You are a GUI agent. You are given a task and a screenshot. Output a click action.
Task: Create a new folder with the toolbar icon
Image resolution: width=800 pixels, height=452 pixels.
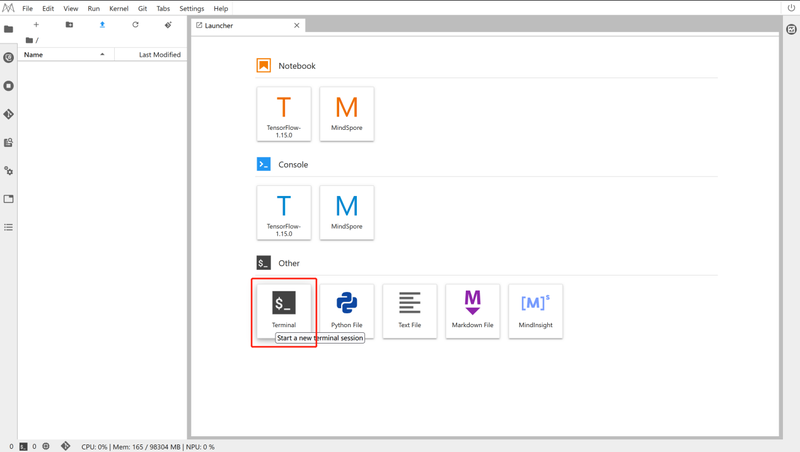click(x=69, y=24)
